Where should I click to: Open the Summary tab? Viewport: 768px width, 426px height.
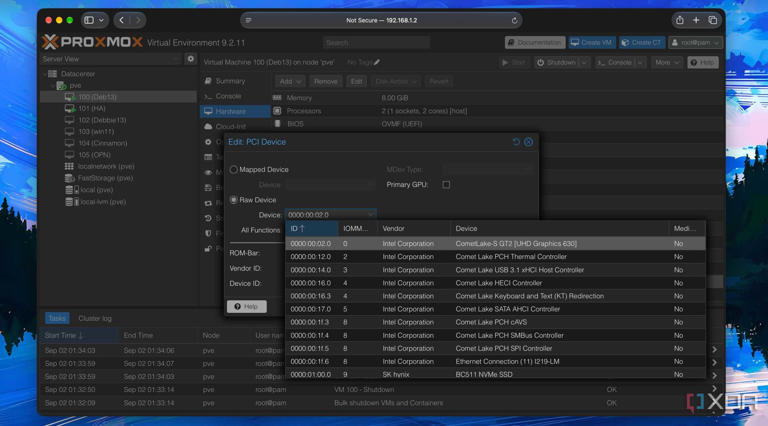[x=235, y=81]
